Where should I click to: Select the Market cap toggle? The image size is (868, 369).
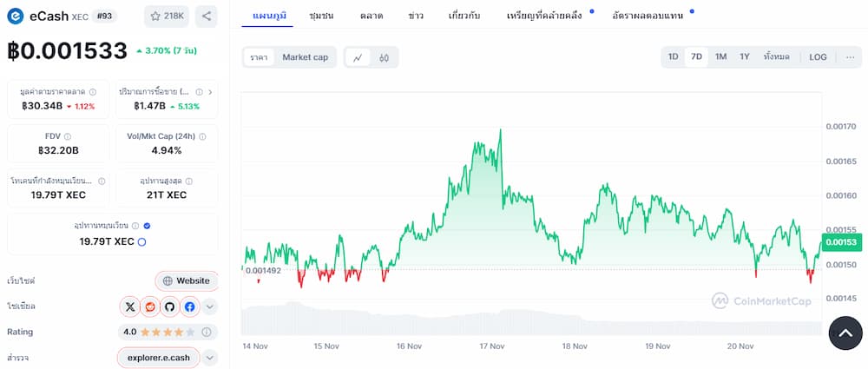point(305,57)
